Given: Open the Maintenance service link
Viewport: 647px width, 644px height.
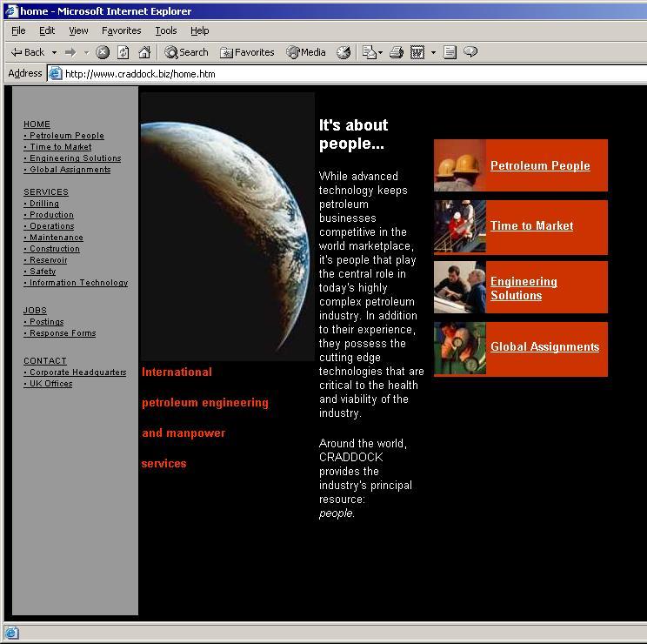Looking at the screenshot, I should 54,238.
